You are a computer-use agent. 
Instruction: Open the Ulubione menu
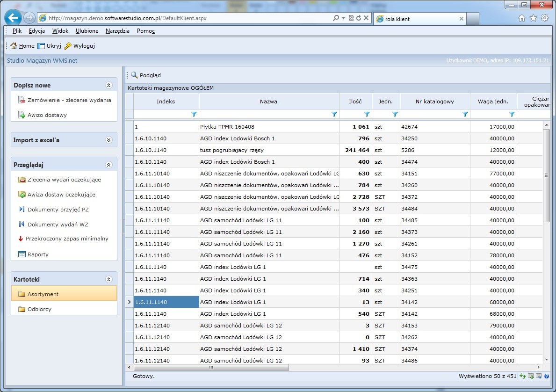pyautogui.click(x=87, y=31)
